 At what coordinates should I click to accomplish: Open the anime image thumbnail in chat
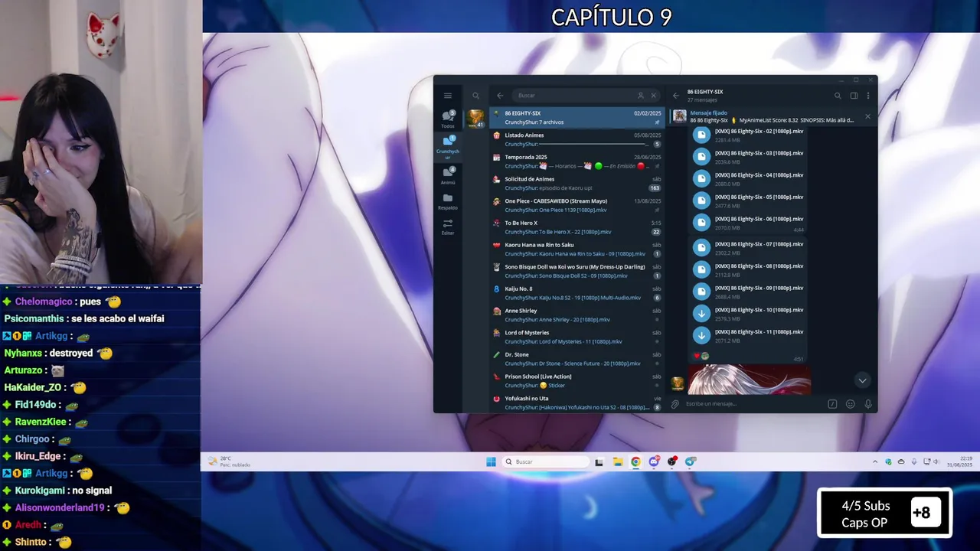pyautogui.click(x=749, y=380)
